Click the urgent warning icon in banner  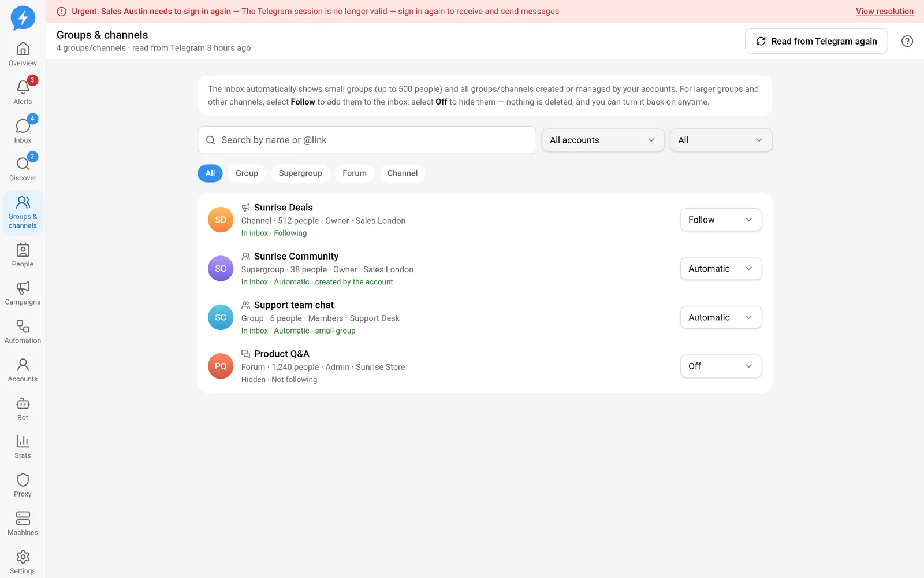click(x=62, y=12)
